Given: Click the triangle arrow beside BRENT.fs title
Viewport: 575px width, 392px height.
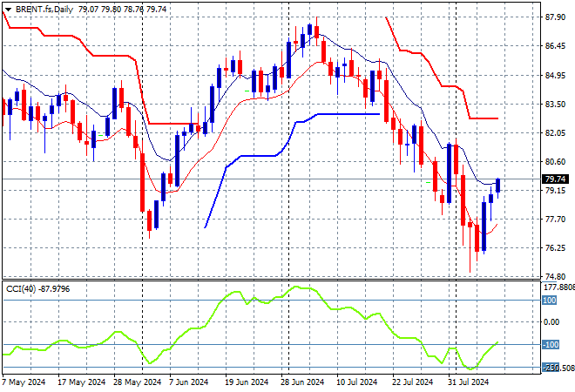Looking at the screenshot, I should [x=8, y=10].
